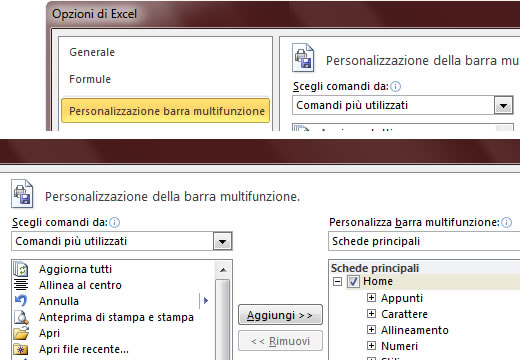Select the Allinea al centro icon
Viewport: 520px width, 360px height.
click(21, 285)
